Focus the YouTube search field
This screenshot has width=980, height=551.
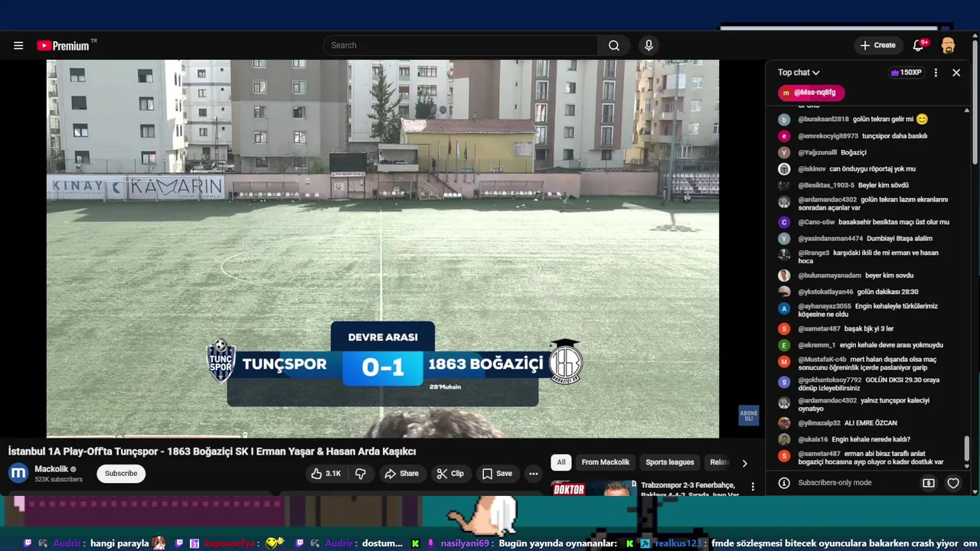[460, 45]
